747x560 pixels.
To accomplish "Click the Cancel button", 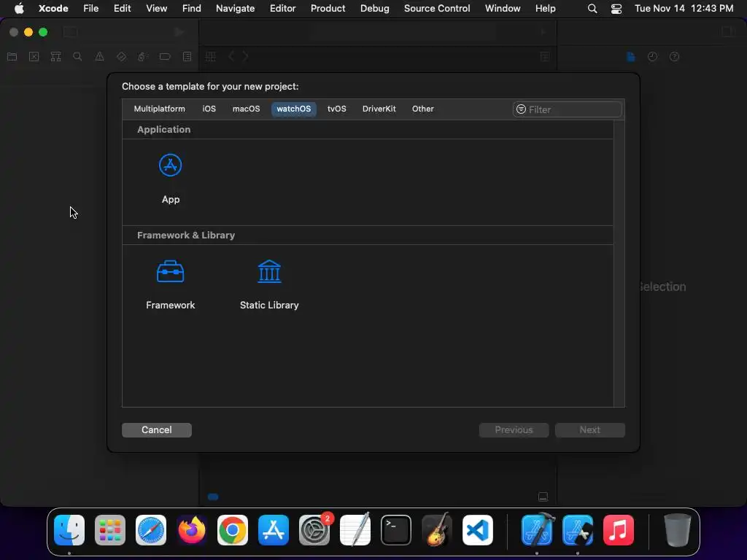I will point(156,430).
